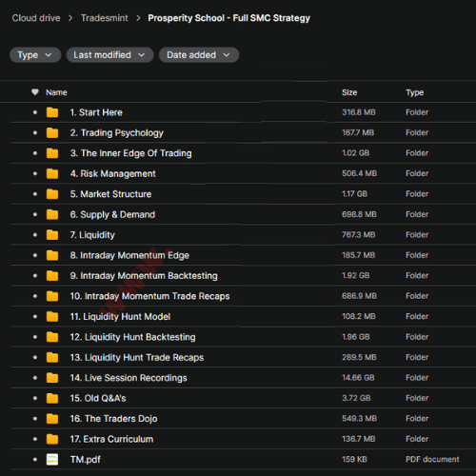Sort the list by the Name column

[x=56, y=92]
